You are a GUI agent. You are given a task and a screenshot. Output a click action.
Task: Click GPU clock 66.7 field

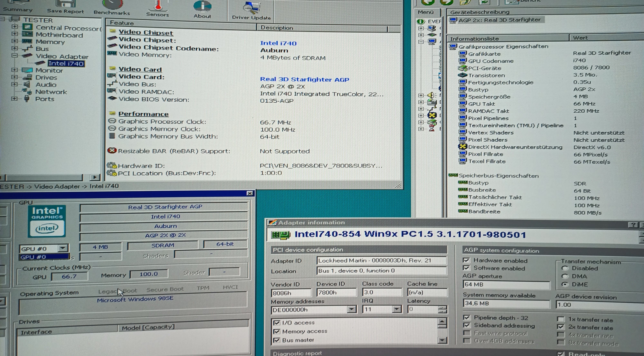click(x=70, y=277)
